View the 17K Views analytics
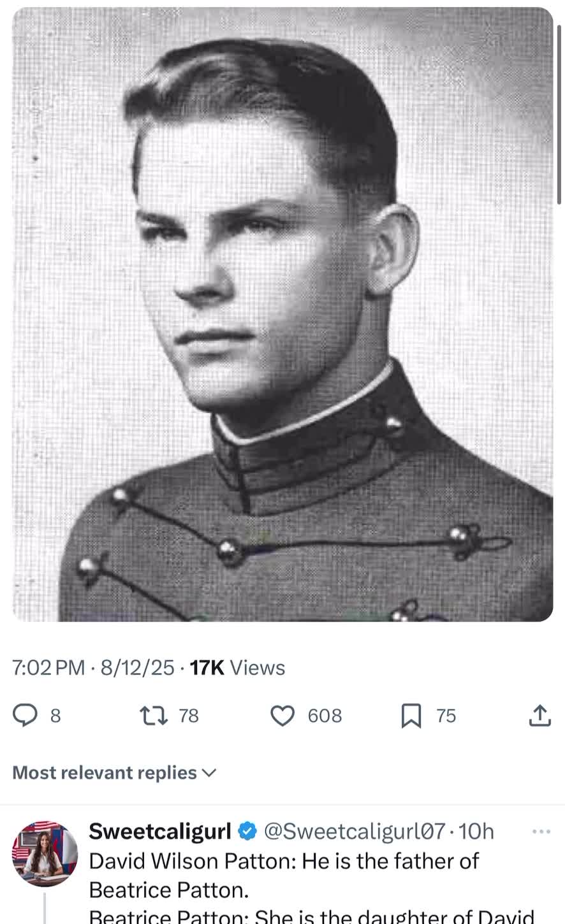565x924 pixels. coord(238,667)
